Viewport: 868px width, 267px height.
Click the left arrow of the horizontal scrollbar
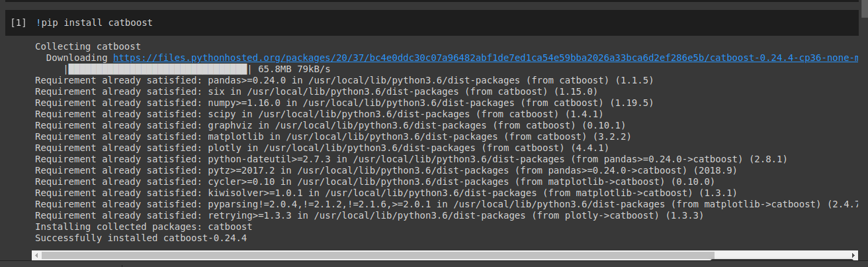click(x=35, y=255)
